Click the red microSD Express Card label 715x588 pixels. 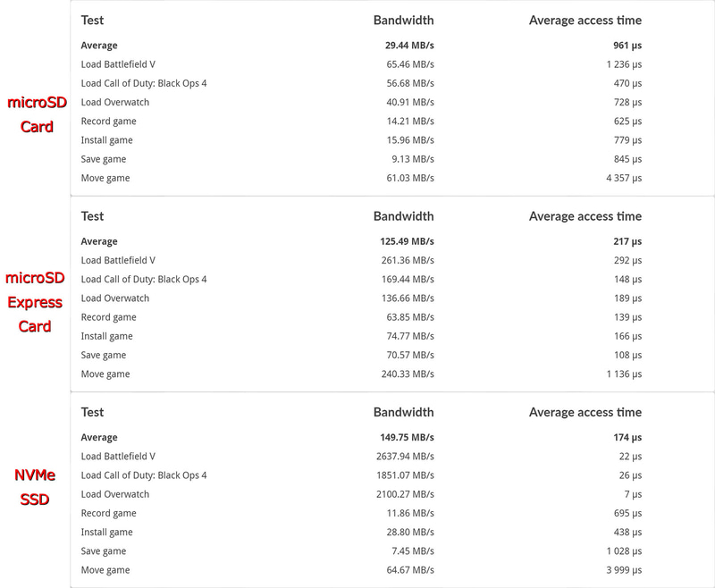pyautogui.click(x=36, y=302)
